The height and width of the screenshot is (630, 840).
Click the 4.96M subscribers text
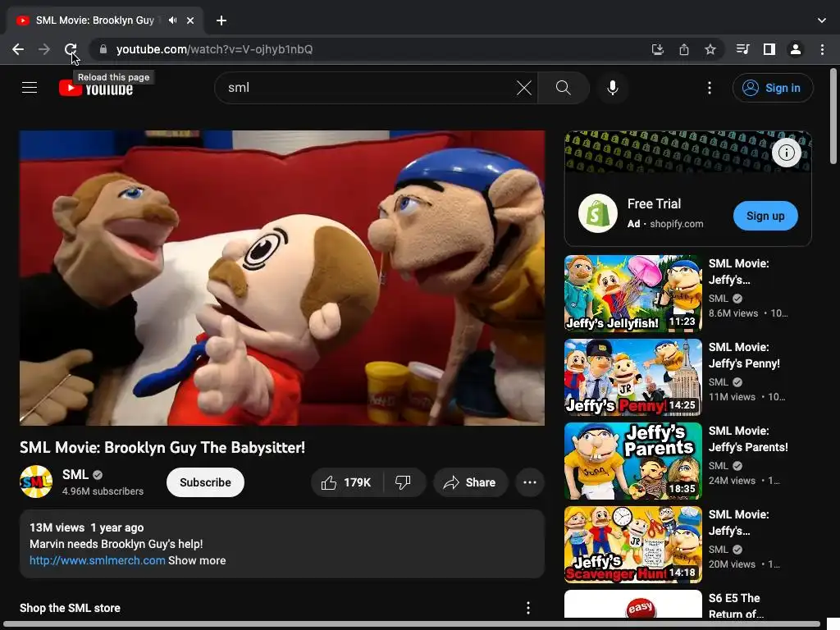(103, 491)
